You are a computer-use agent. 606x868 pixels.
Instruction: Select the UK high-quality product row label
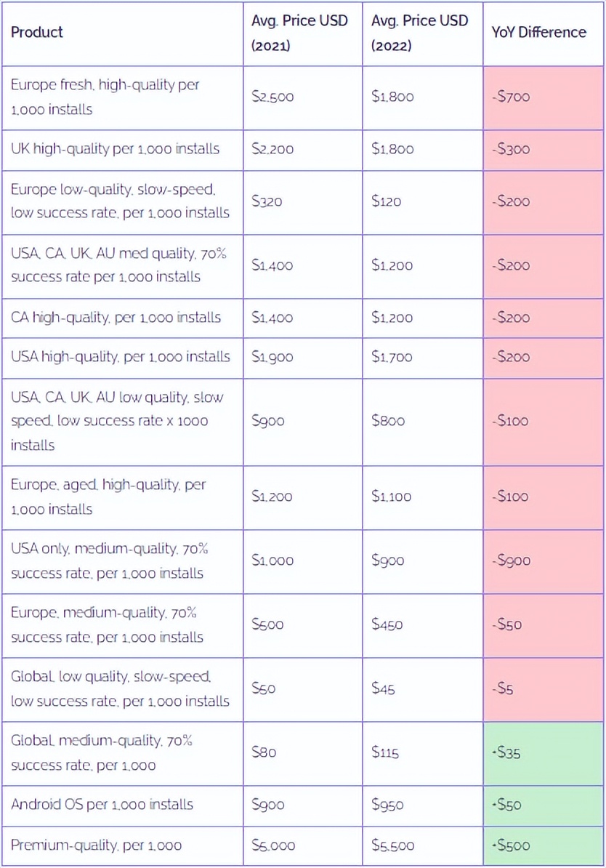pos(115,149)
